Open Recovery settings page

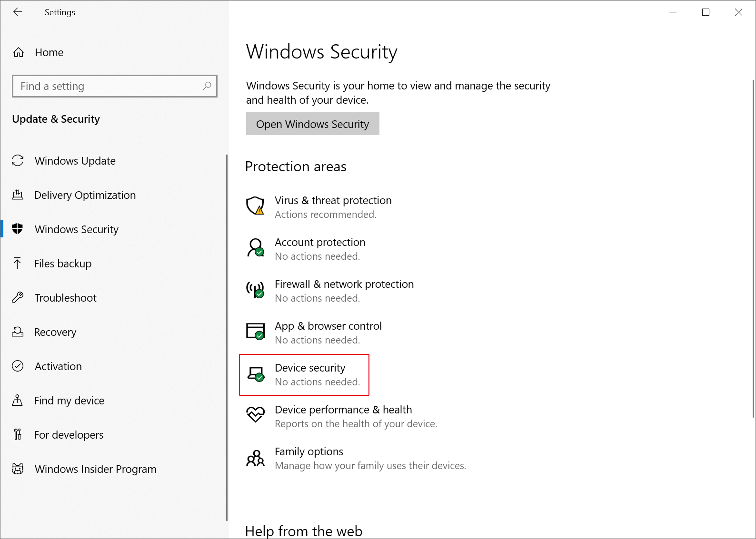55,332
